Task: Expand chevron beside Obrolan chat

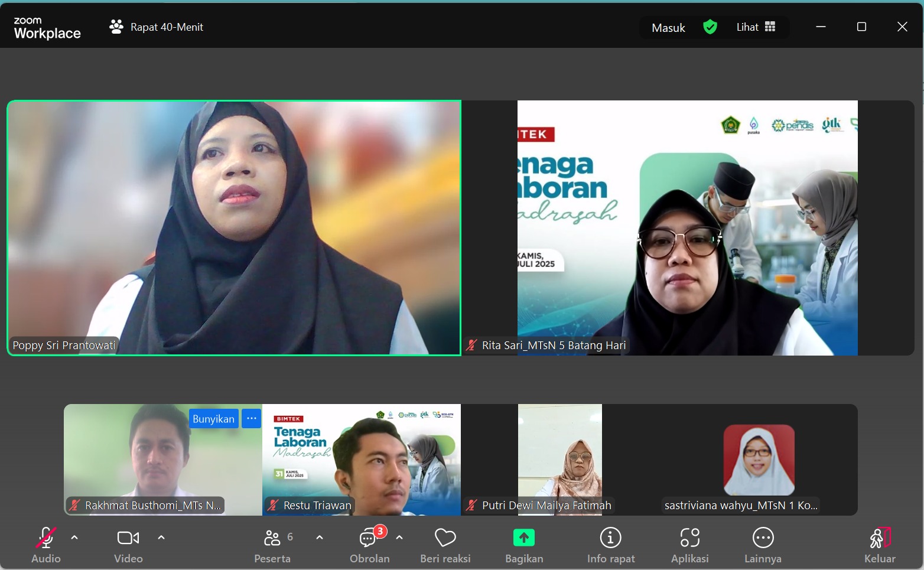Action: (399, 538)
